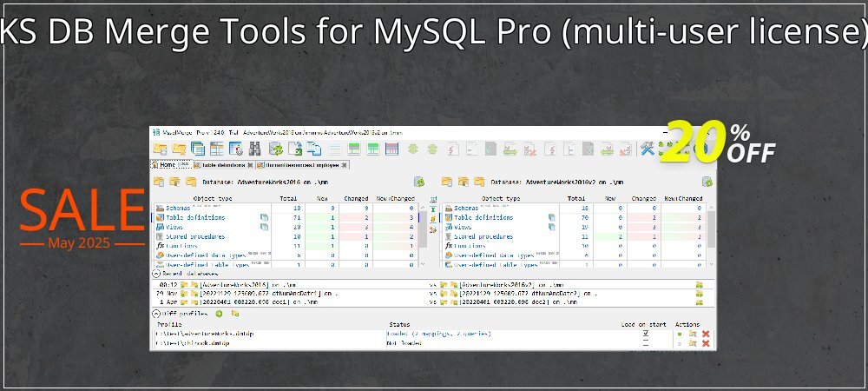Click the table with clock toolbar icon

236,149
